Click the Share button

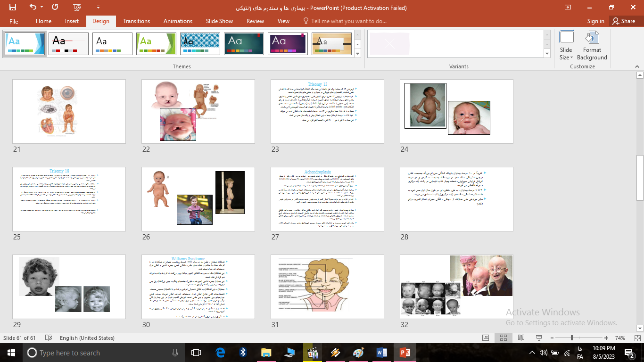coord(623,21)
